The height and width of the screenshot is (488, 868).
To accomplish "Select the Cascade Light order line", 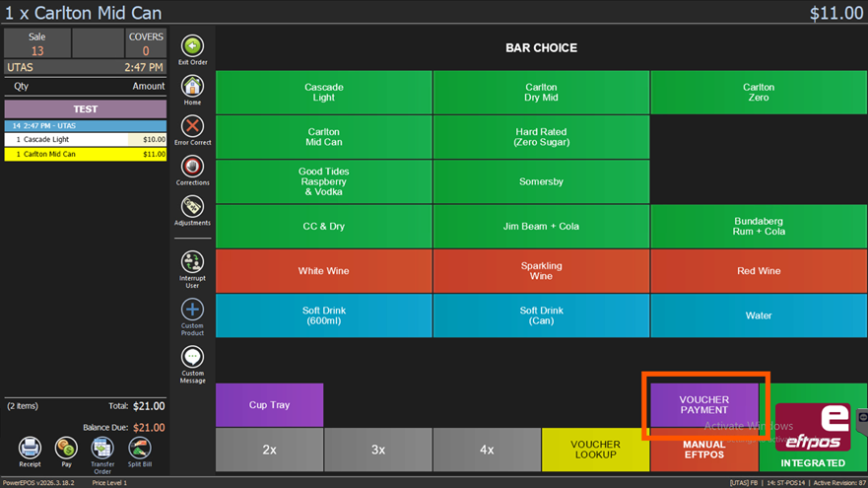I will click(x=86, y=140).
